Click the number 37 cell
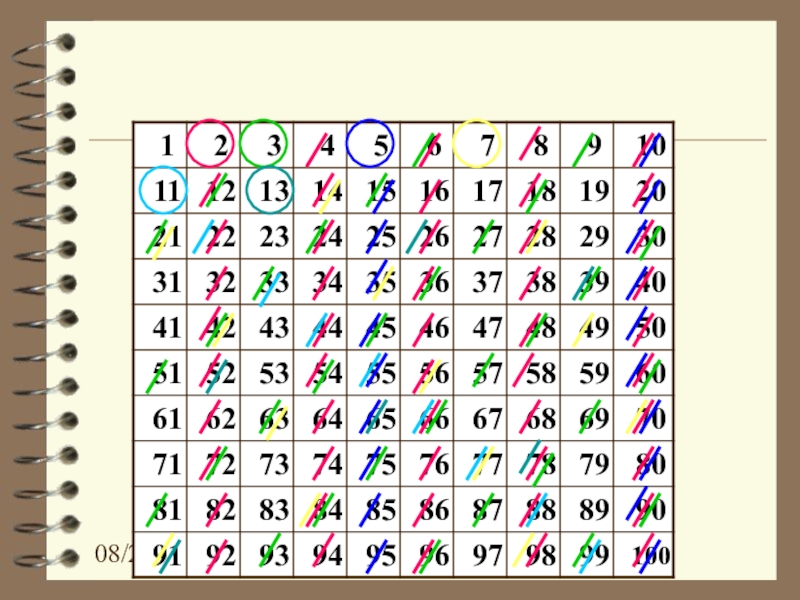The height and width of the screenshot is (600, 800). click(x=481, y=281)
